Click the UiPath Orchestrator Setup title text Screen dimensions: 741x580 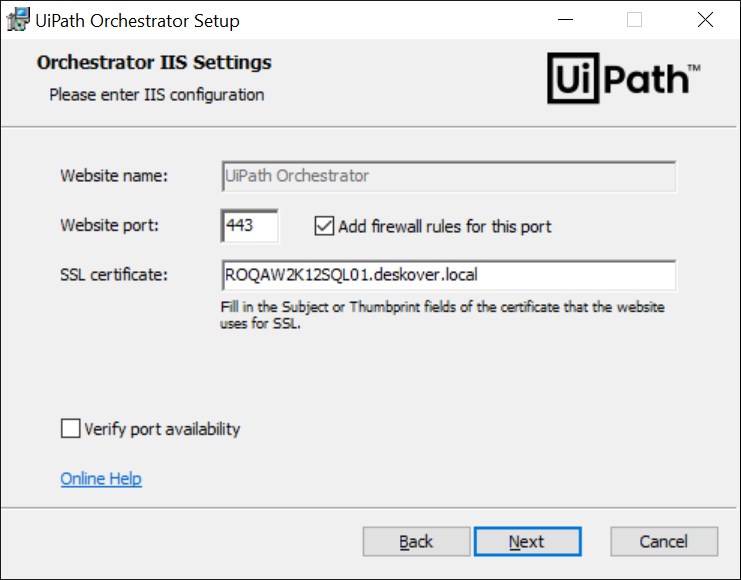tap(138, 21)
